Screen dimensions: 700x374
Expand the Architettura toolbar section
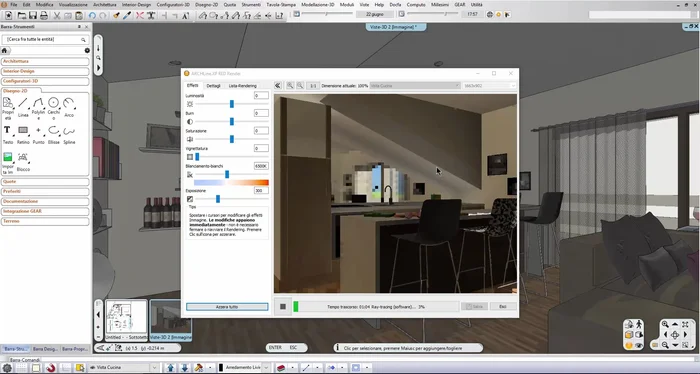coord(45,61)
